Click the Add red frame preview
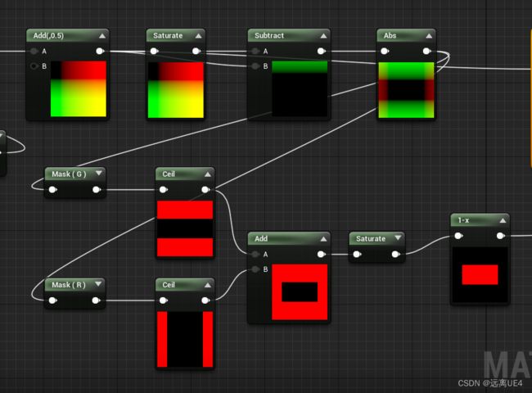532x393 pixels. pos(300,291)
